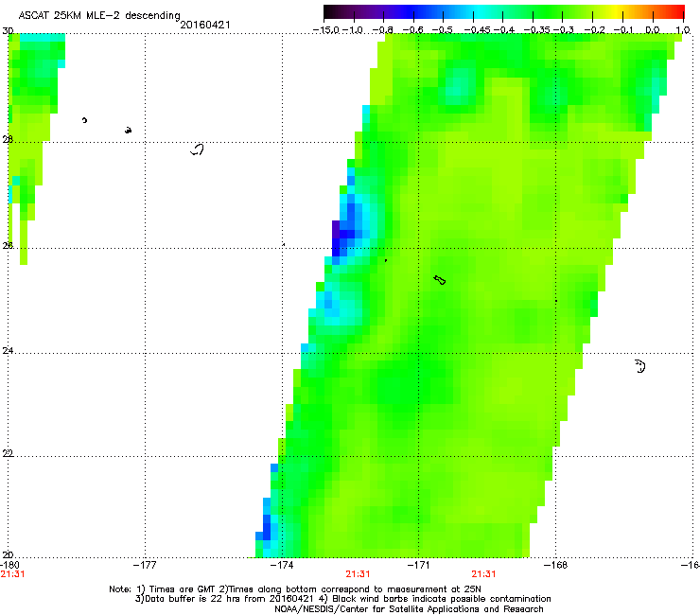Click the island outline near 25N, -170.5
The width and height of the screenshot is (700, 615).
[x=440, y=280]
